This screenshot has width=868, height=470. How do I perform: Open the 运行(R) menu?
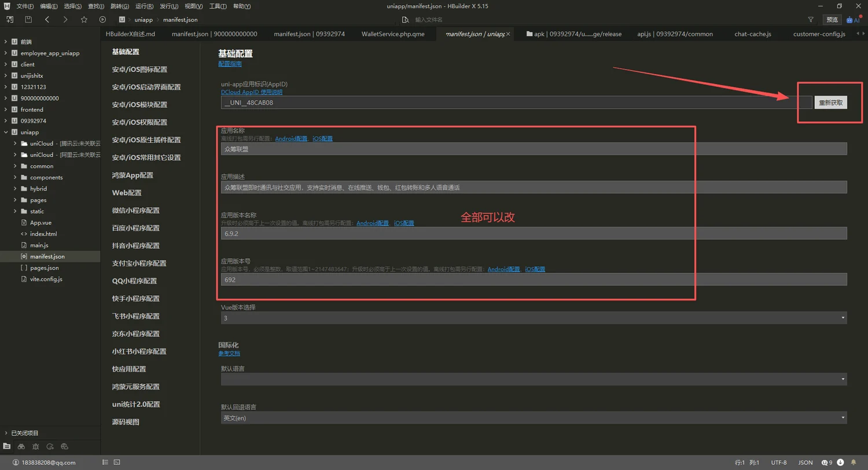click(x=144, y=6)
